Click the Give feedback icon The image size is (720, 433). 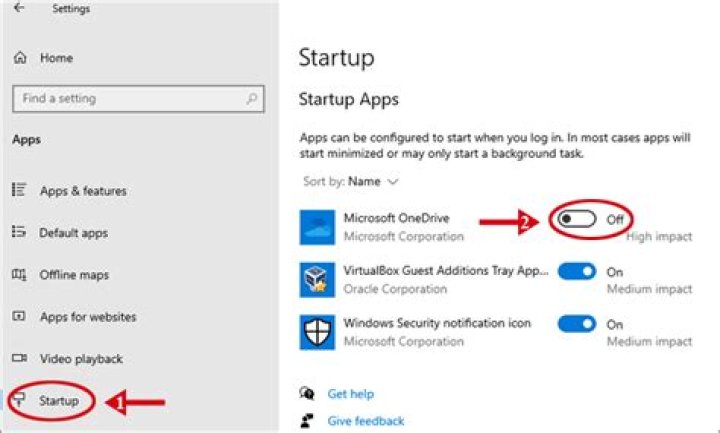click(x=309, y=421)
